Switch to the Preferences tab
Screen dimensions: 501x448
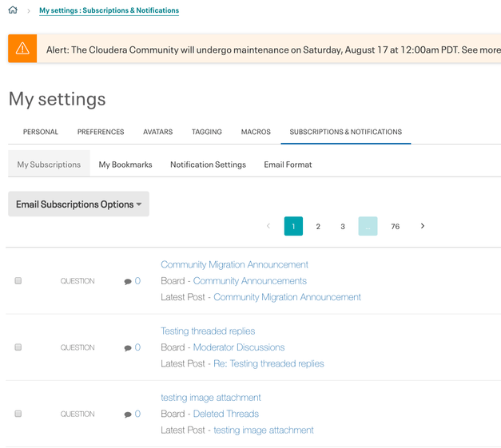tap(101, 132)
